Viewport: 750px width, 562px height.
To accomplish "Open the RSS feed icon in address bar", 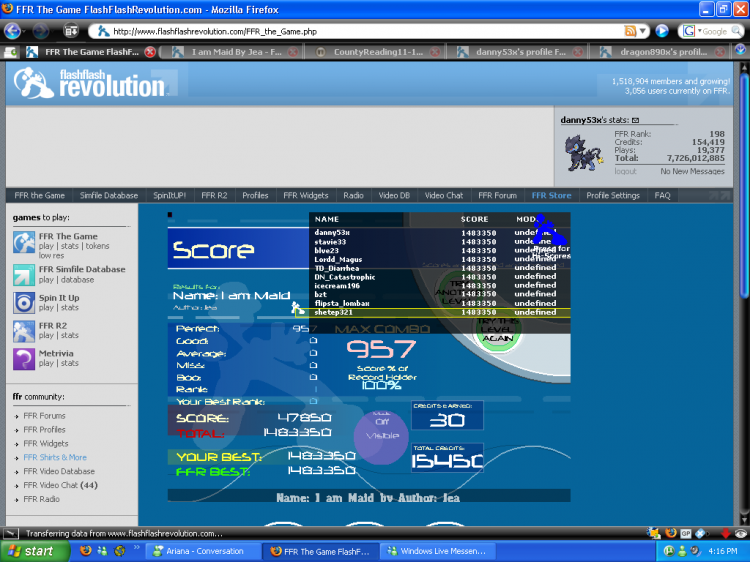I will click(630, 31).
